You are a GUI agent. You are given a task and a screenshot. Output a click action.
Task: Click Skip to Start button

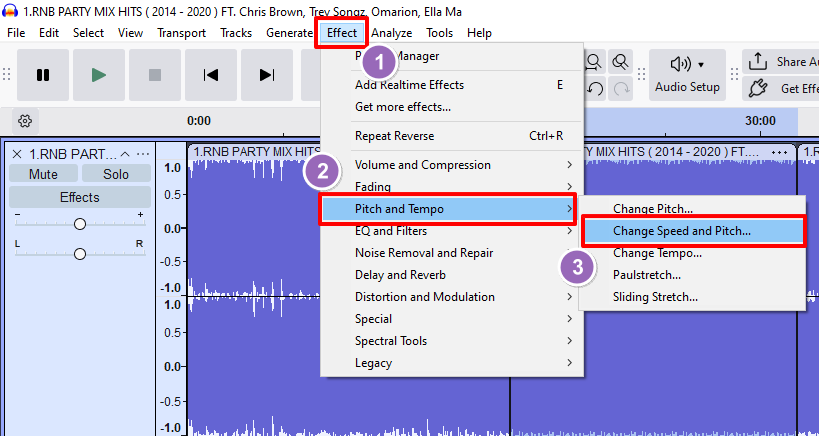coord(211,75)
